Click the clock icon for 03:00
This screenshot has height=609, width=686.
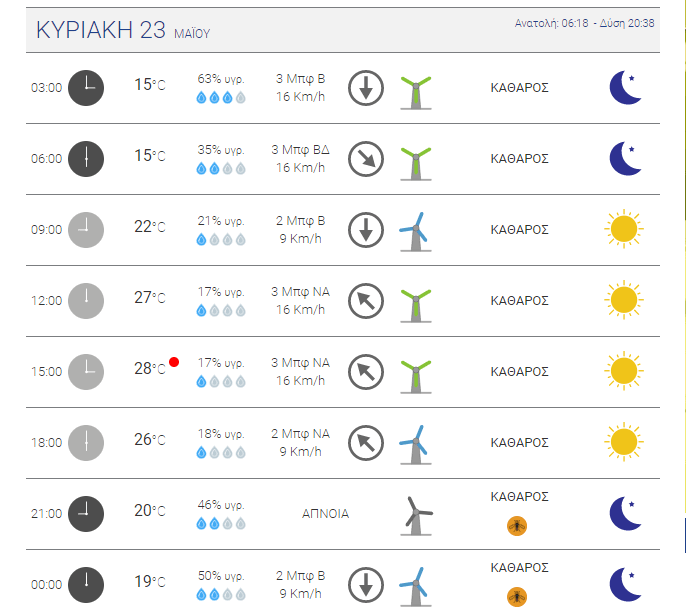click(86, 88)
